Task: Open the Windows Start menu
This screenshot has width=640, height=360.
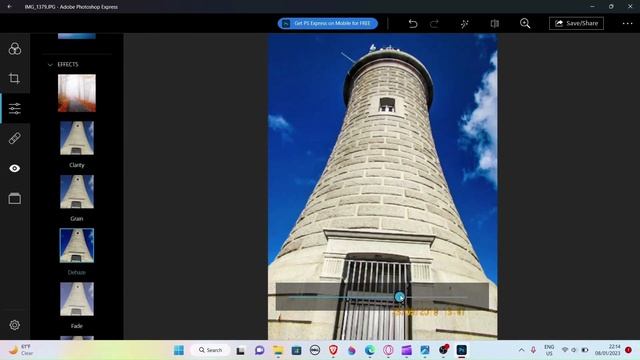Action: point(179,350)
